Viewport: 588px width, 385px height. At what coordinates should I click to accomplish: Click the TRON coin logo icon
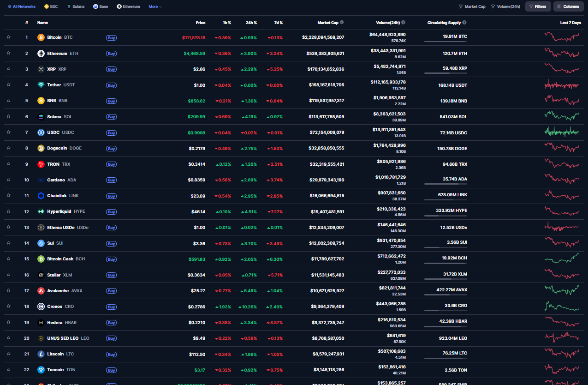coord(41,164)
